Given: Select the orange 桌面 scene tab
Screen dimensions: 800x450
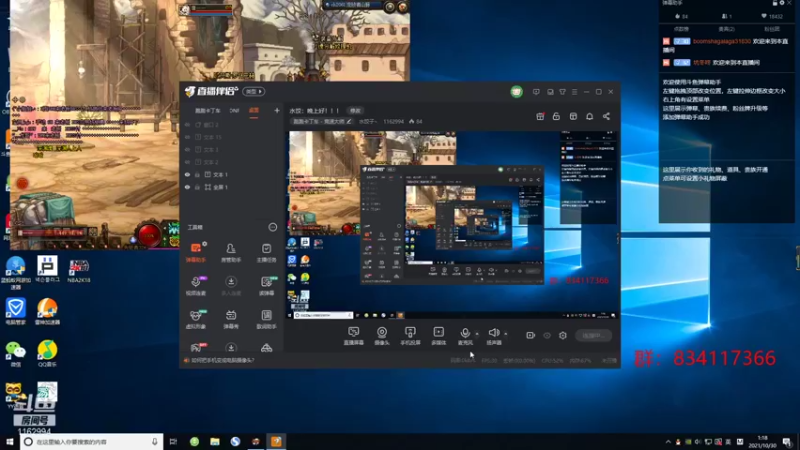Looking at the screenshot, I should tap(254, 111).
